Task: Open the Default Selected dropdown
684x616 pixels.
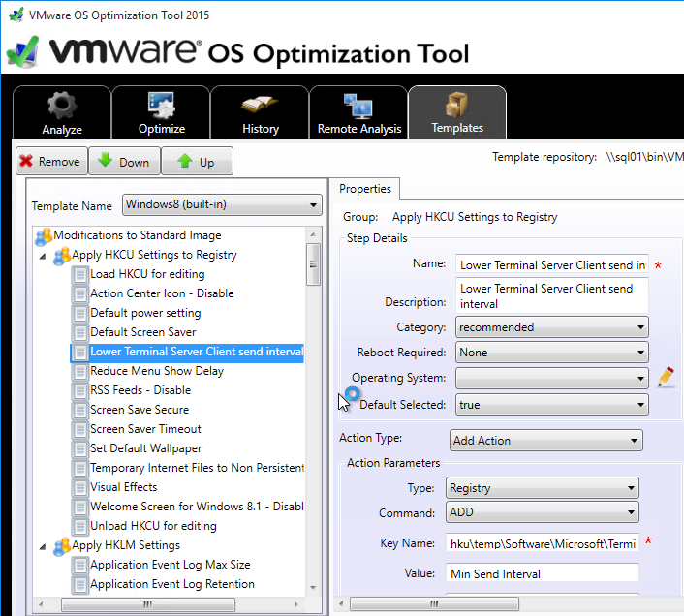Action: [x=552, y=405]
